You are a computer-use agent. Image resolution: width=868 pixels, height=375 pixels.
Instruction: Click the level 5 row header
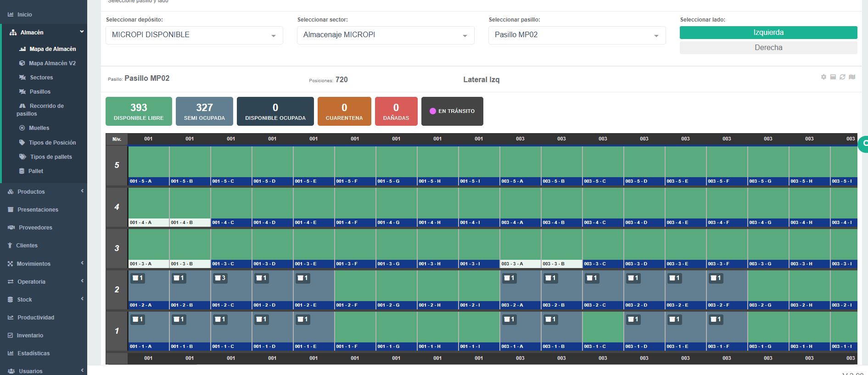(117, 166)
